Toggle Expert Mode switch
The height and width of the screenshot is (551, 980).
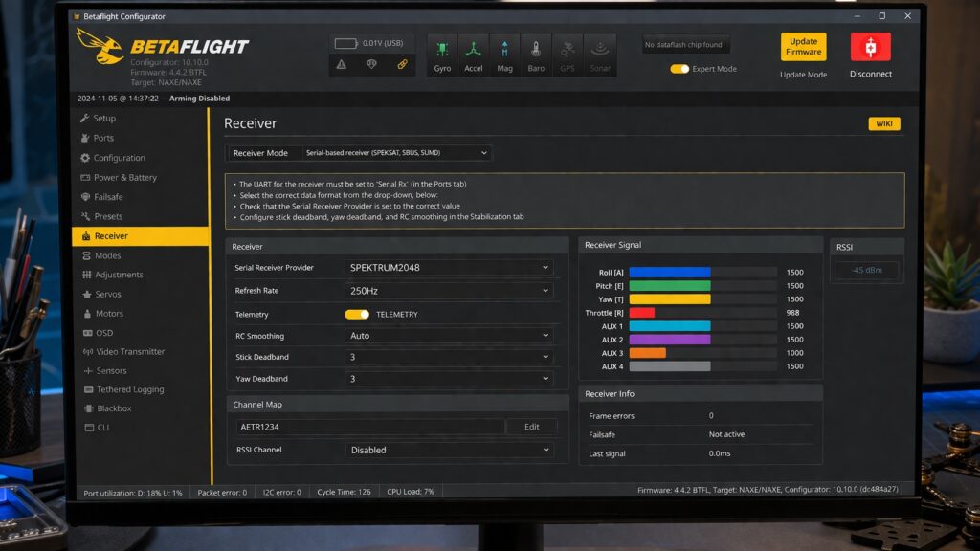679,69
